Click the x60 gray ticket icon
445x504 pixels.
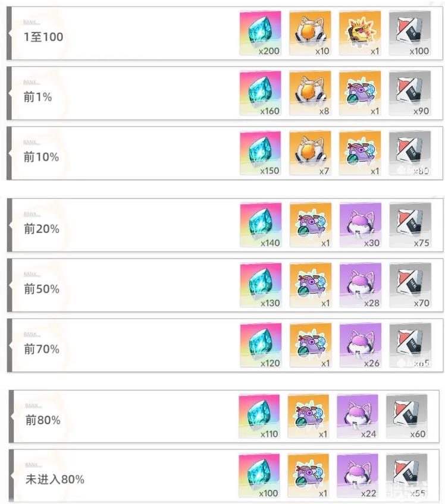point(407,417)
